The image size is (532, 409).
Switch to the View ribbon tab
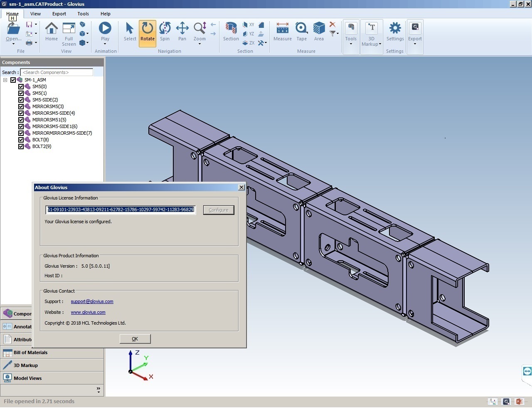[36, 14]
